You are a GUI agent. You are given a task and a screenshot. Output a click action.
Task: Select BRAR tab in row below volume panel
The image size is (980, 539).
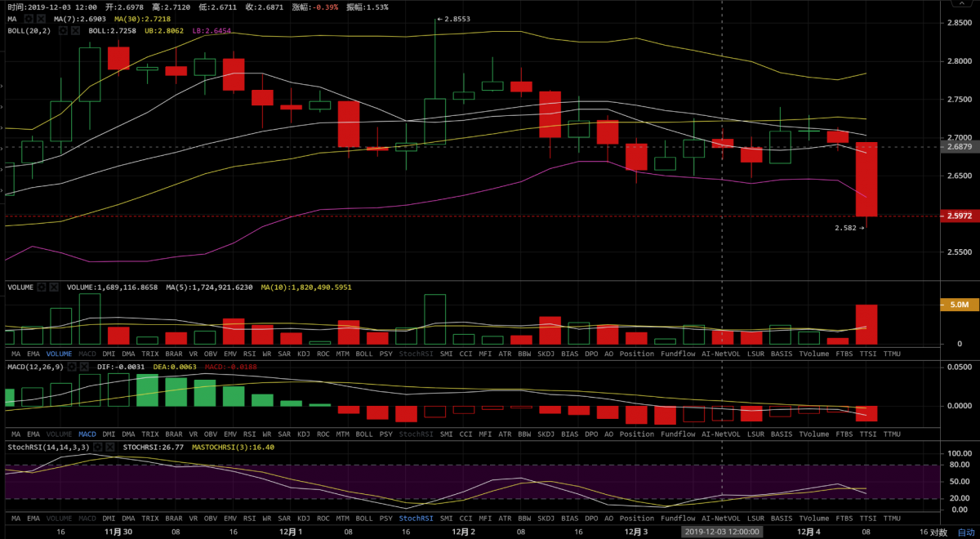(176, 354)
